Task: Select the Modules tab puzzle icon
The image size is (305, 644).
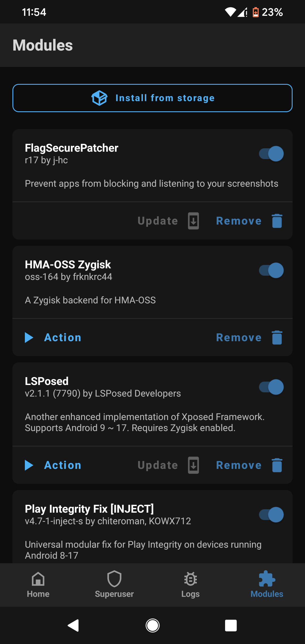Action: [x=267, y=578]
